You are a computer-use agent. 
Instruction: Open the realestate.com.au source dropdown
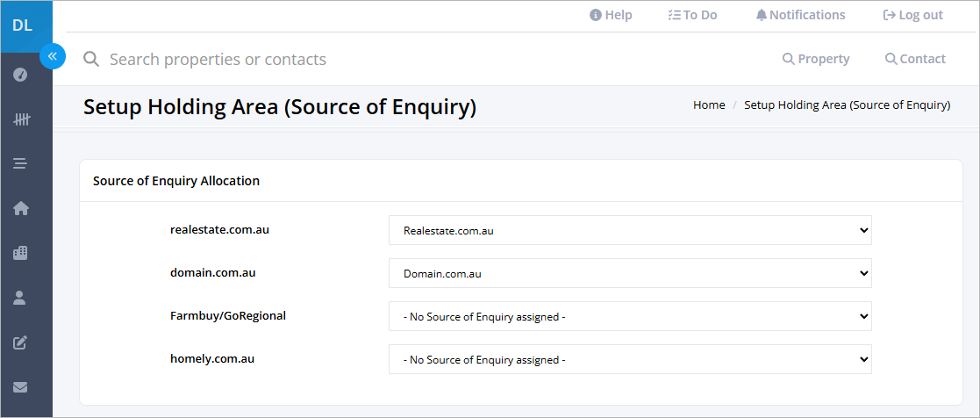coord(630,230)
